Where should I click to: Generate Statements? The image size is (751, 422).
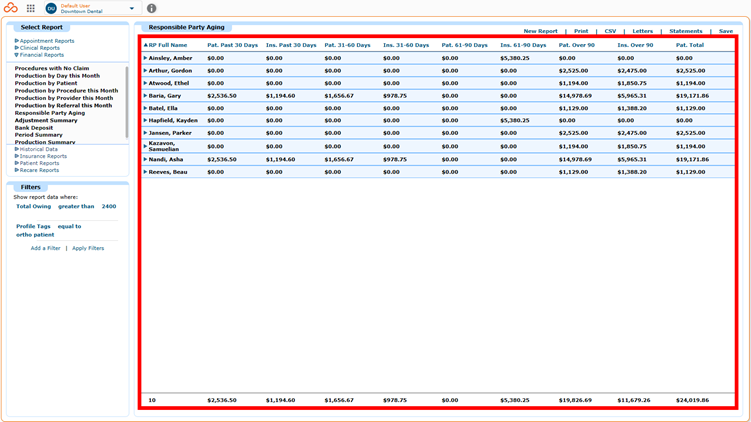pyautogui.click(x=685, y=31)
